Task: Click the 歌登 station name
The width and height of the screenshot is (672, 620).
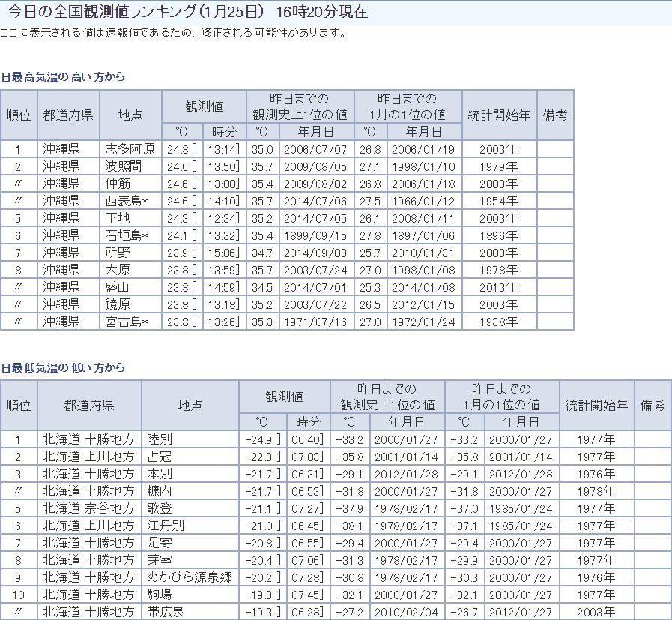Action: pyautogui.click(x=160, y=508)
